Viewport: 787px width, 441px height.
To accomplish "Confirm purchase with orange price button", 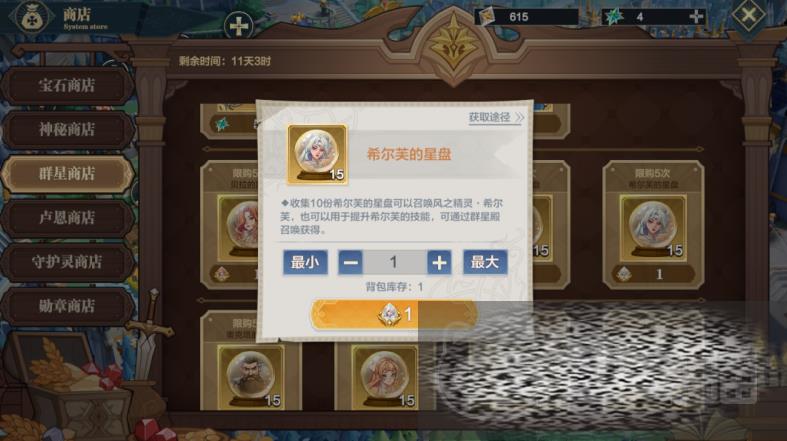I will [x=394, y=315].
